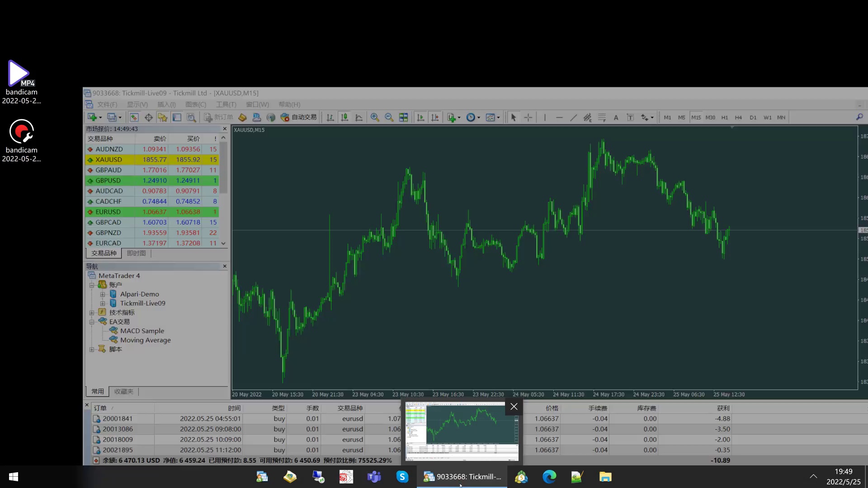Toggle the chart auto scroll button
Screen dimensions: 868x488
point(420,117)
